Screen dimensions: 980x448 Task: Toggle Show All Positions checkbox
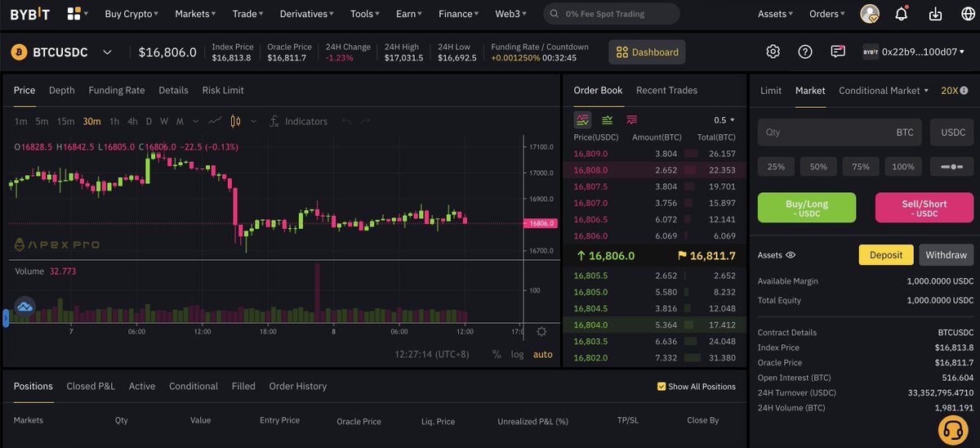click(x=661, y=387)
